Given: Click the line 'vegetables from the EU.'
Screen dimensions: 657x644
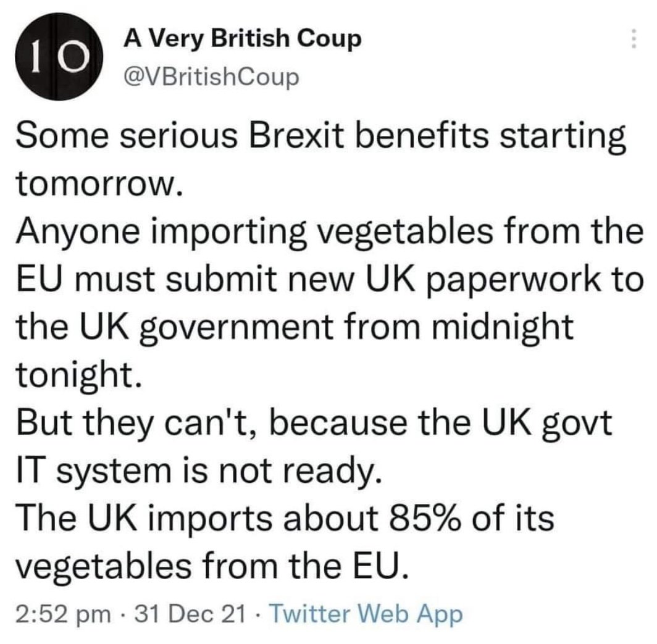Looking at the screenshot, I should click(x=212, y=566).
